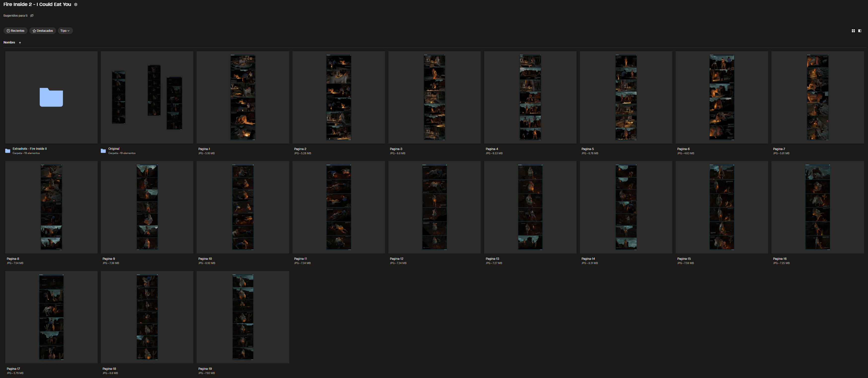Open the Original folder preview tile
Image resolution: width=868 pixels, height=378 pixels.
pos(147,97)
